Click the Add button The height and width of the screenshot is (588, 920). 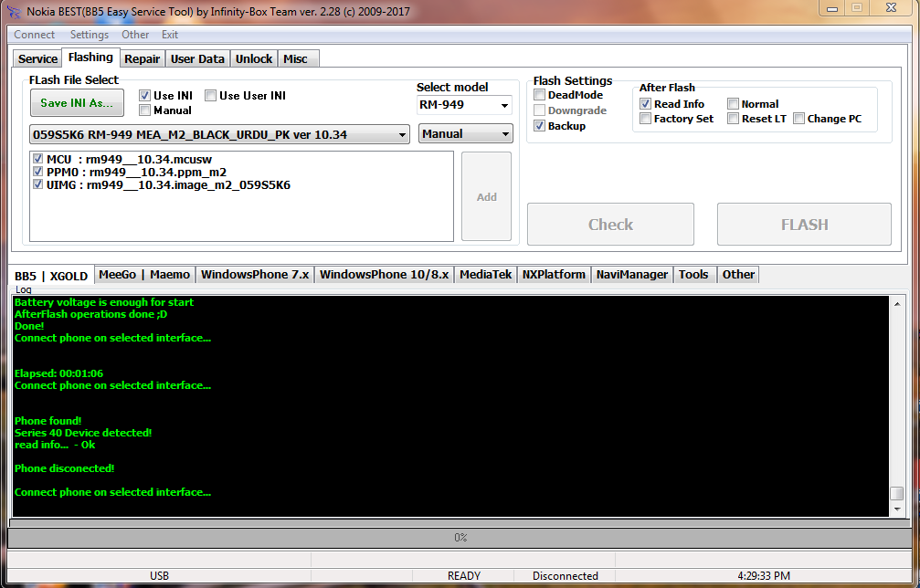tap(486, 196)
